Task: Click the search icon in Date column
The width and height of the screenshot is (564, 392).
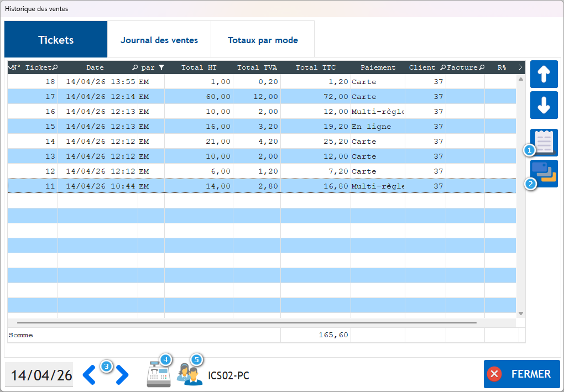Action: 134,67
